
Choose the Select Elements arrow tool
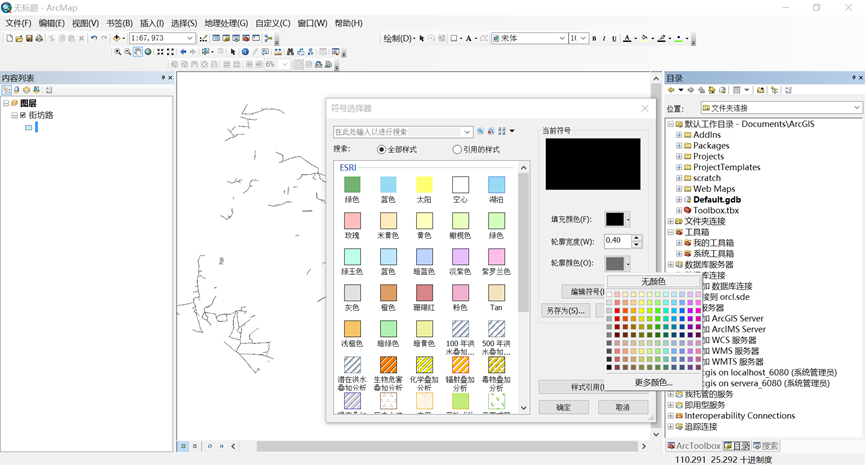tap(233, 51)
